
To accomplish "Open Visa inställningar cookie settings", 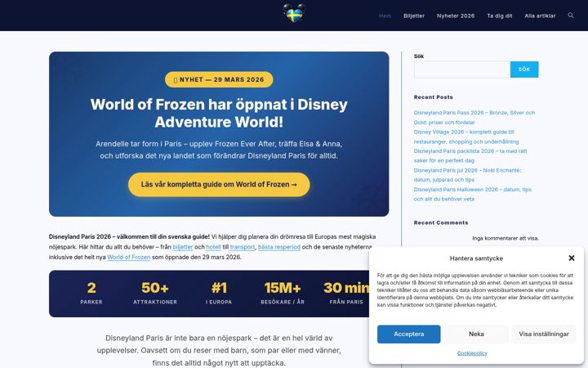I will click(x=544, y=334).
